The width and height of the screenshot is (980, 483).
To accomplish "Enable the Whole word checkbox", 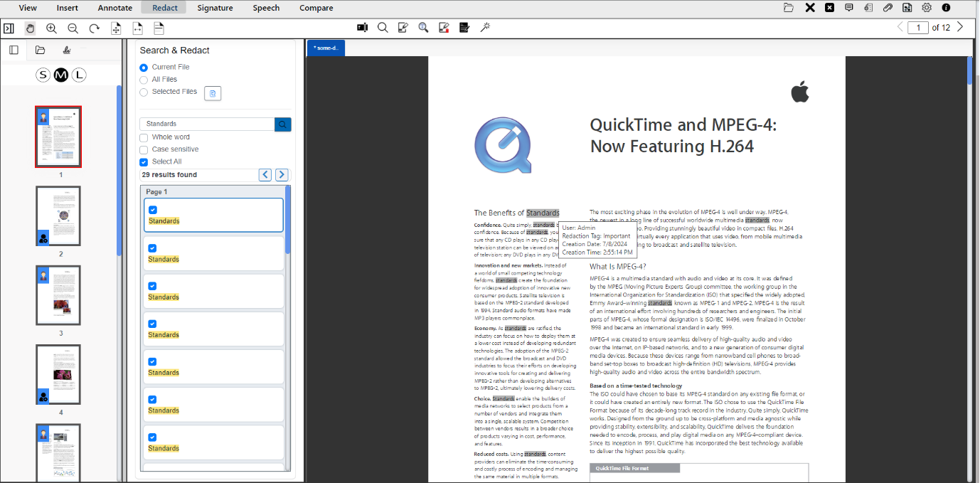I will (x=144, y=137).
